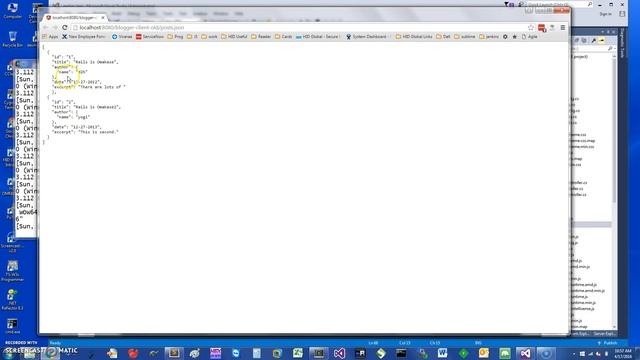Click Sign in in Visual Studio
This screenshot has height=360, width=640.
pyautogui.click(x=605, y=14)
